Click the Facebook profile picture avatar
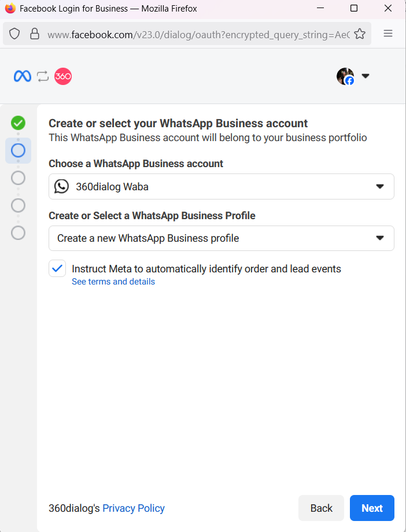This screenshot has width=406, height=532. pos(345,76)
